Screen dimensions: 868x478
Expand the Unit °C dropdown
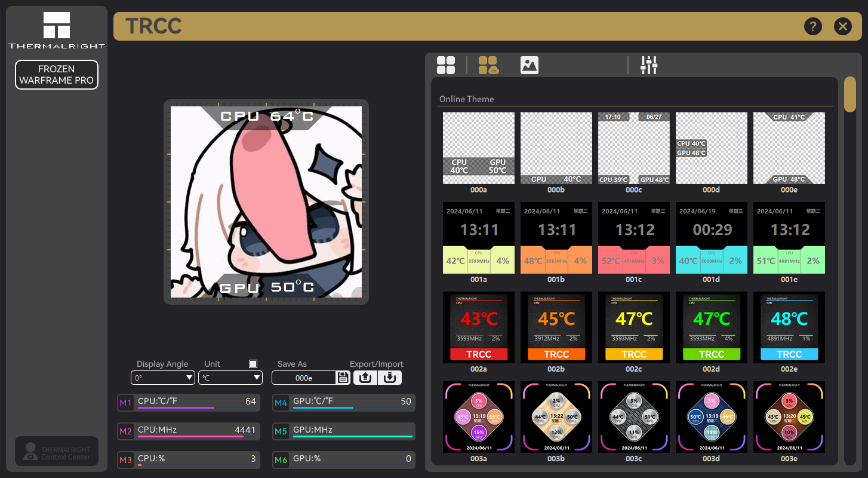(230, 378)
